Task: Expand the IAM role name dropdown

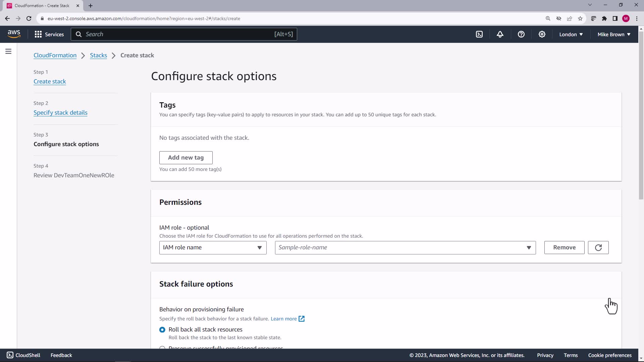Action: point(213,248)
